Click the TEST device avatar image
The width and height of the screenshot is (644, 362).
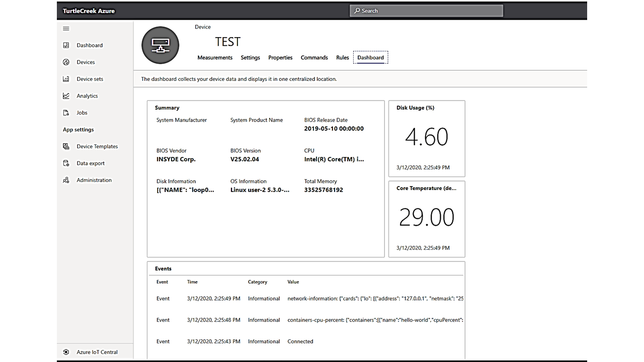point(160,45)
